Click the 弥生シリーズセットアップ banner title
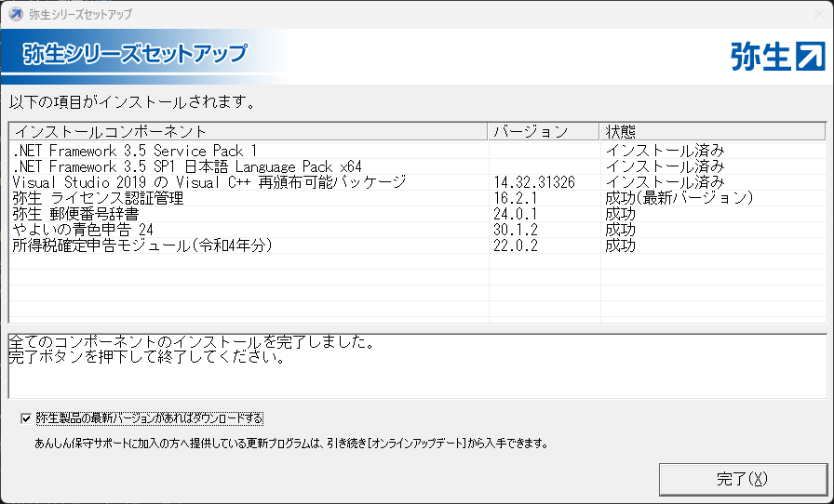This screenshot has height=504, width=834. [135, 54]
